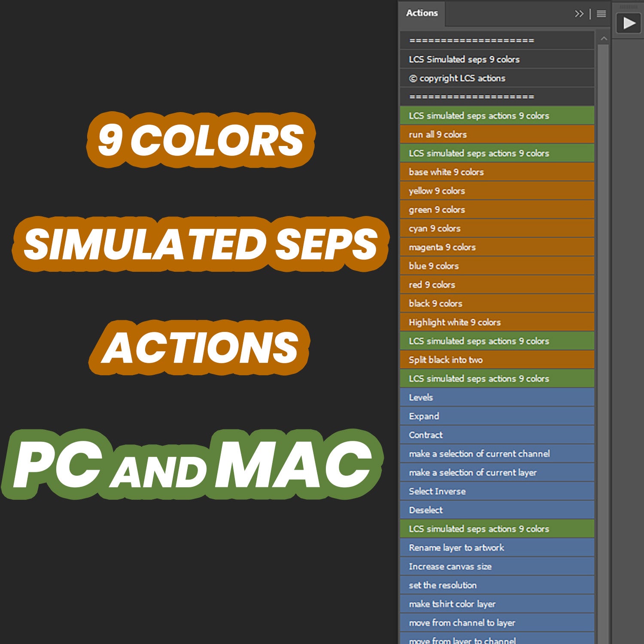This screenshot has height=644, width=644.
Task: Select the 'base white 9 colors' action
Action: (472, 172)
